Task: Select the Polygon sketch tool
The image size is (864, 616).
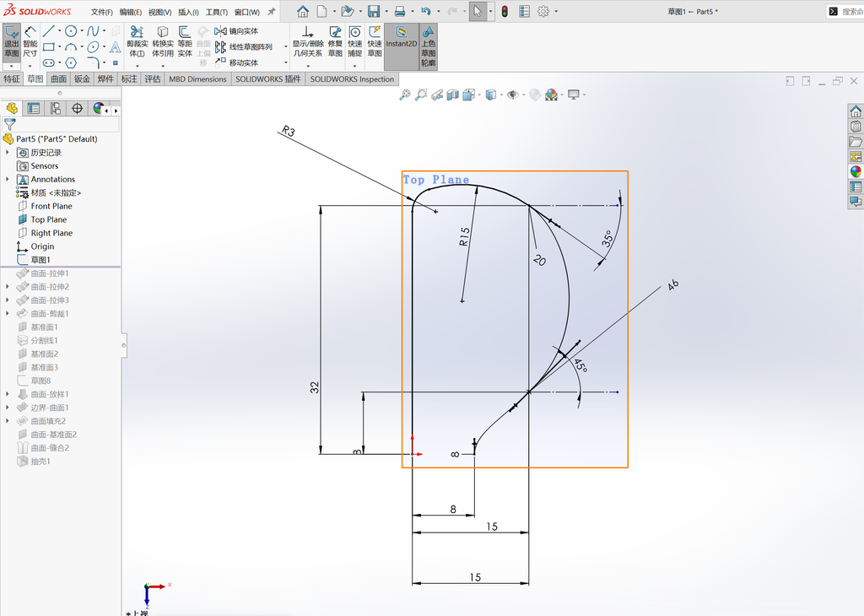Action: tap(71, 62)
